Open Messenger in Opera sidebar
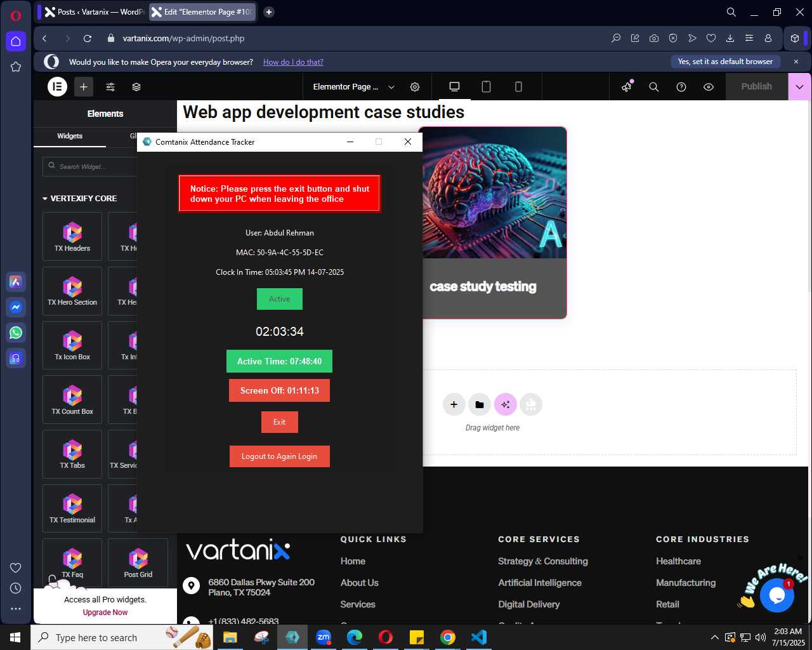 coord(16,307)
